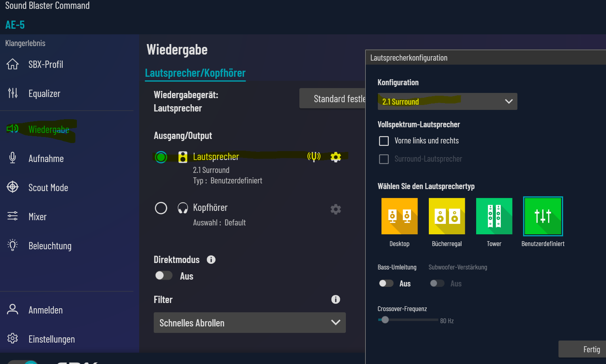Adjust Crossover-Frequenz slider handle

(x=385, y=320)
